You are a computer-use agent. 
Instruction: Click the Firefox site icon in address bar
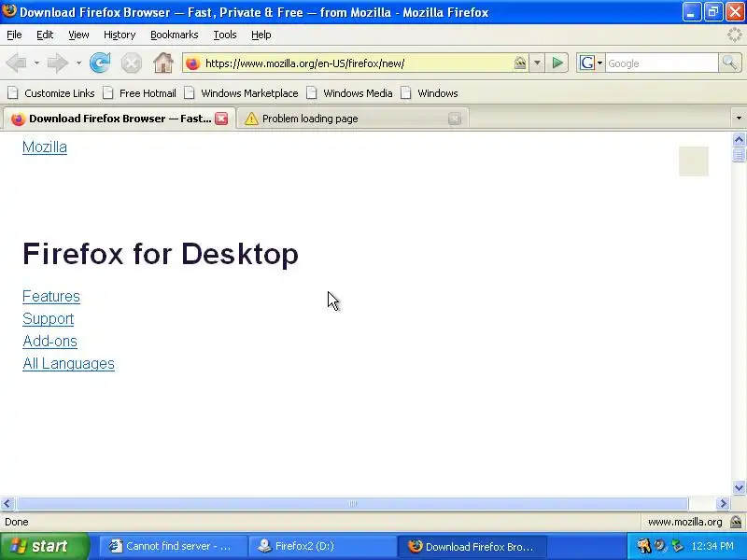(193, 63)
